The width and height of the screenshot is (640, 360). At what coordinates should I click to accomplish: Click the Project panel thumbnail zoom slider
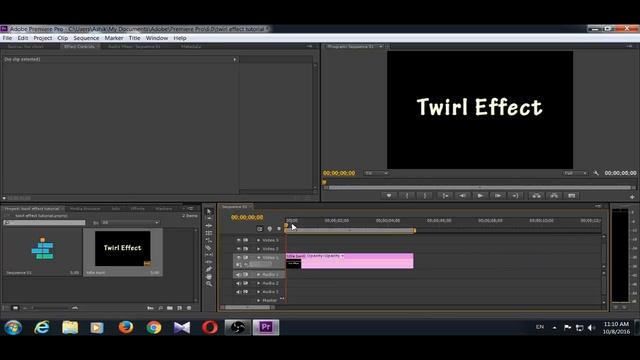click(50, 308)
